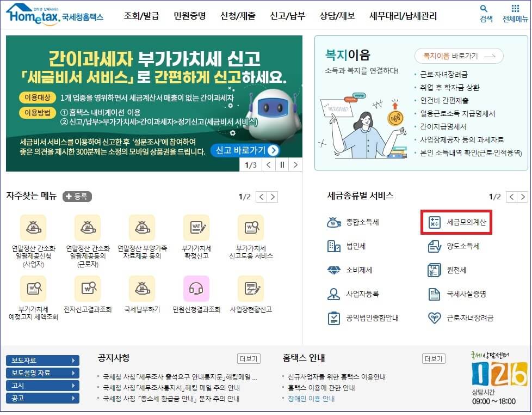Show next page of 세금종류별 서비스
The width and height of the screenshot is (532, 415).
point(522,197)
